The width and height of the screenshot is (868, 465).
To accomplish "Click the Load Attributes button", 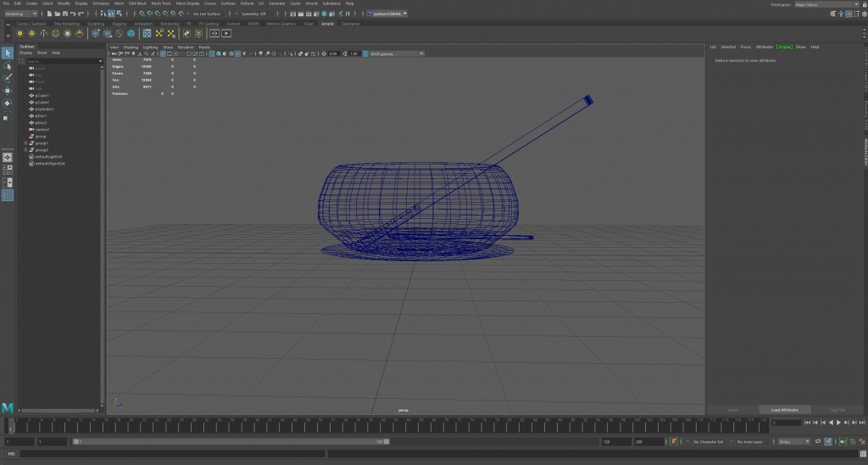I will click(785, 410).
